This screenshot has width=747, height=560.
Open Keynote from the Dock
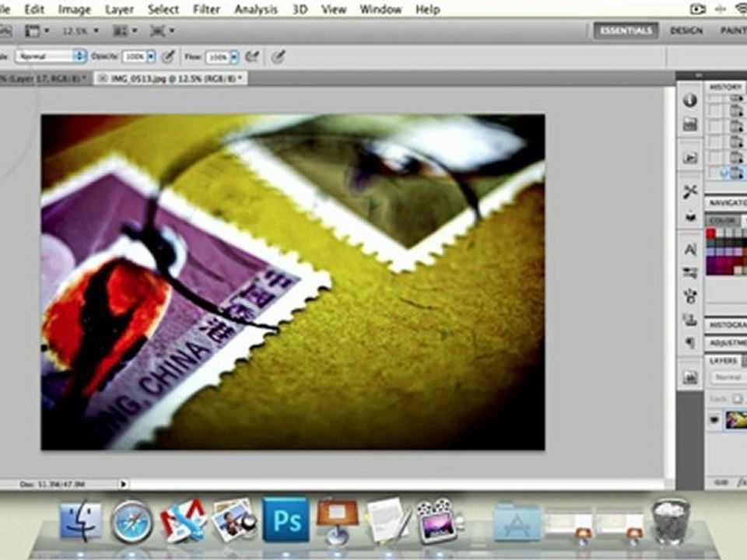point(337,520)
